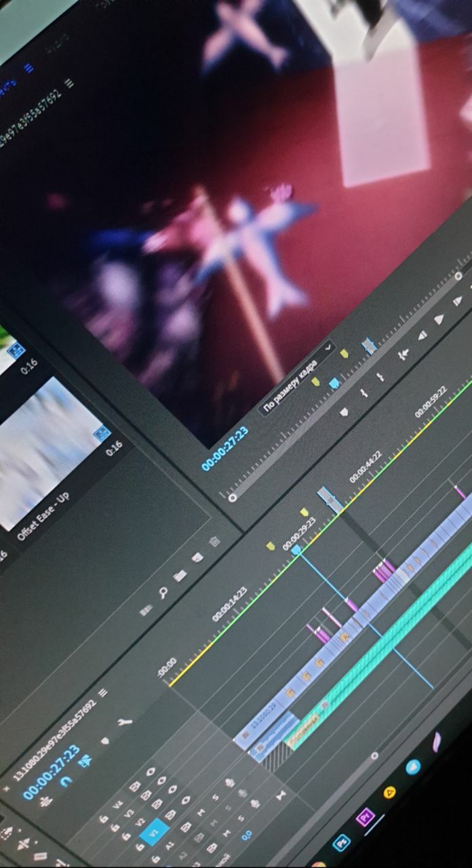
Task: Target the A1 audio track label
Action: click(170, 844)
